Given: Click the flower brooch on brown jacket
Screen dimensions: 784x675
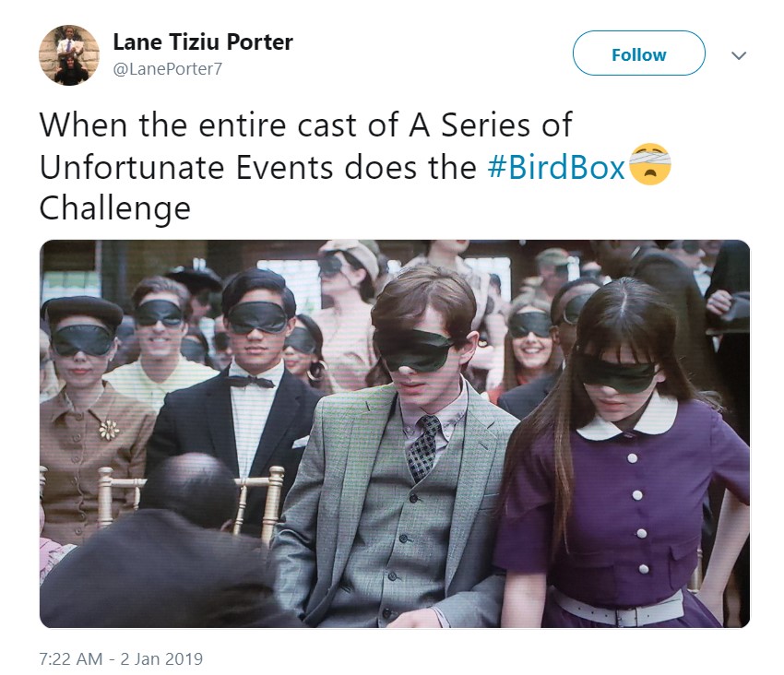Looking at the screenshot, I should [109, 430].
